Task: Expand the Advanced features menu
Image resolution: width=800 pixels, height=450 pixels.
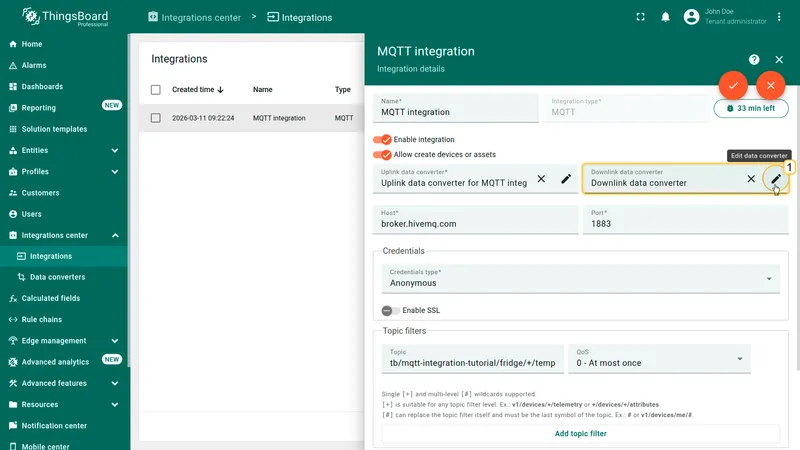Action: coord(115,383)
